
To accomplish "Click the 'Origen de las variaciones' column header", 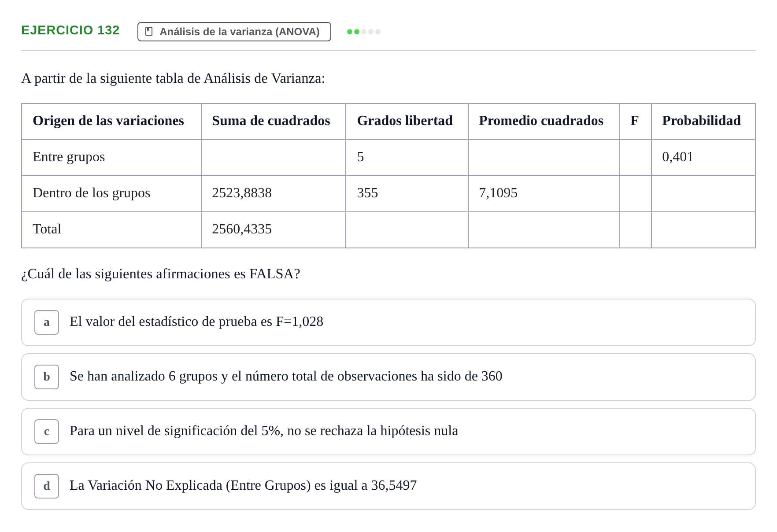I will click(x=108, y=121).
